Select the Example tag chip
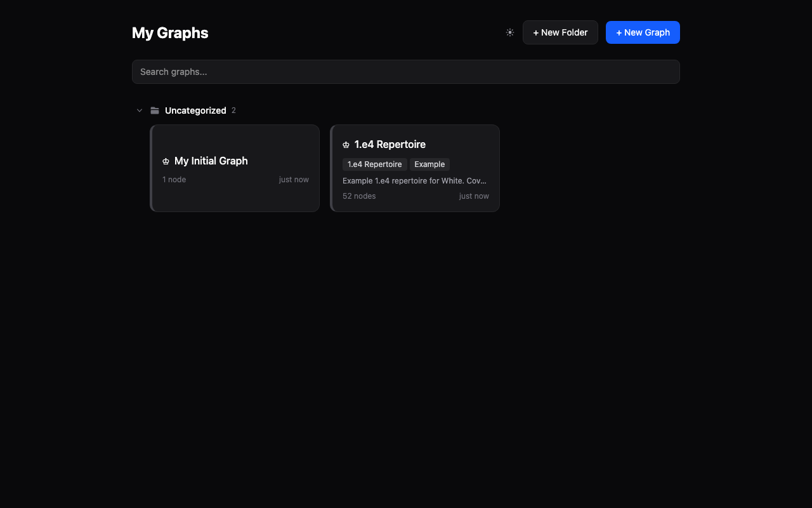The height and width of the screenshot is (508, 812). 429,164
